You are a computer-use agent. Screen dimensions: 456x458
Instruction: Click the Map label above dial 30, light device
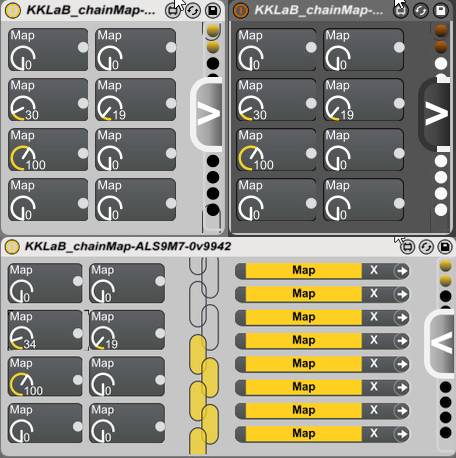coord(22,85)
